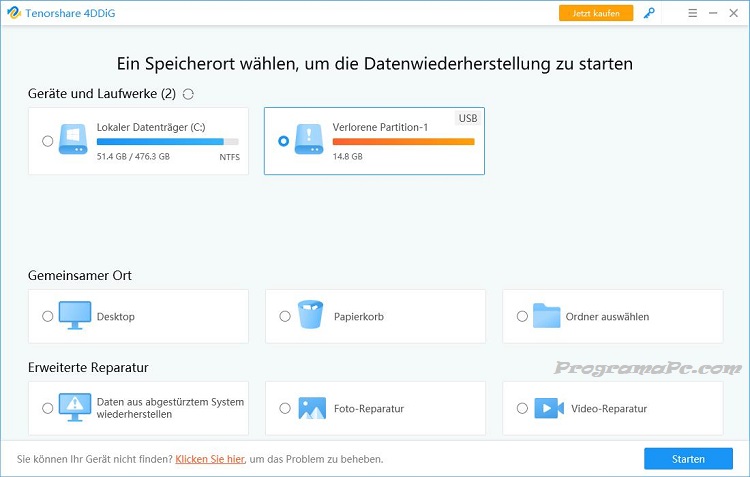Choose the Papierkorb radio option
The height and width of the screenshot is (477, 750).
point(285,316)
